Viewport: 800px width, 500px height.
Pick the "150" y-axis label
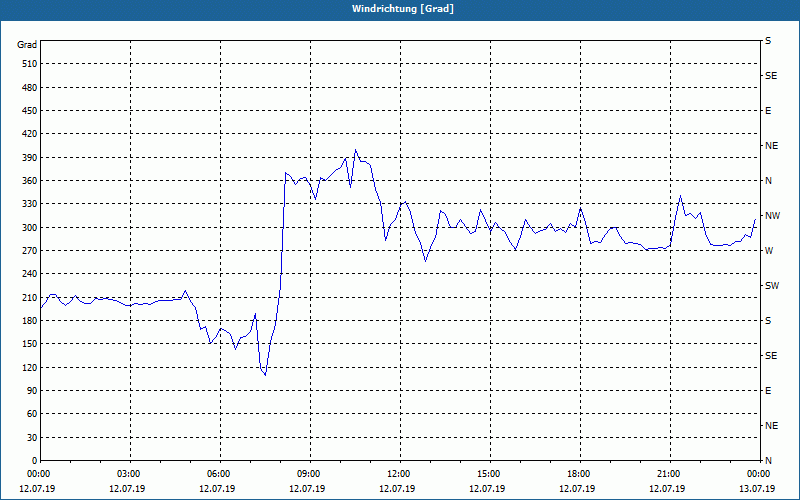[x=30, y=344]
